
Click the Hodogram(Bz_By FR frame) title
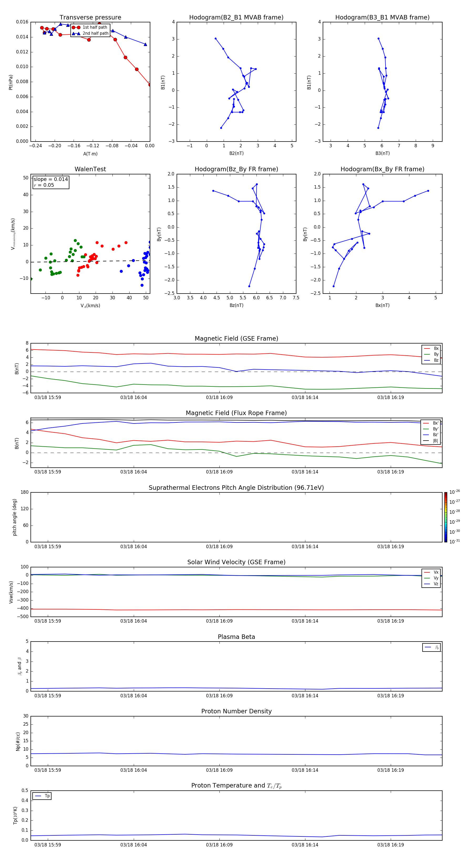point(236,169)
